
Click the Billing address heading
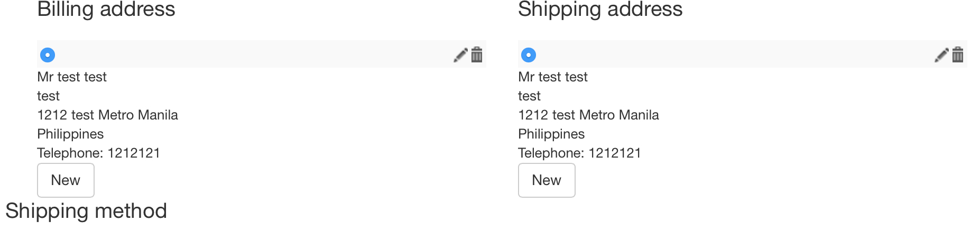tap(106, 10)
